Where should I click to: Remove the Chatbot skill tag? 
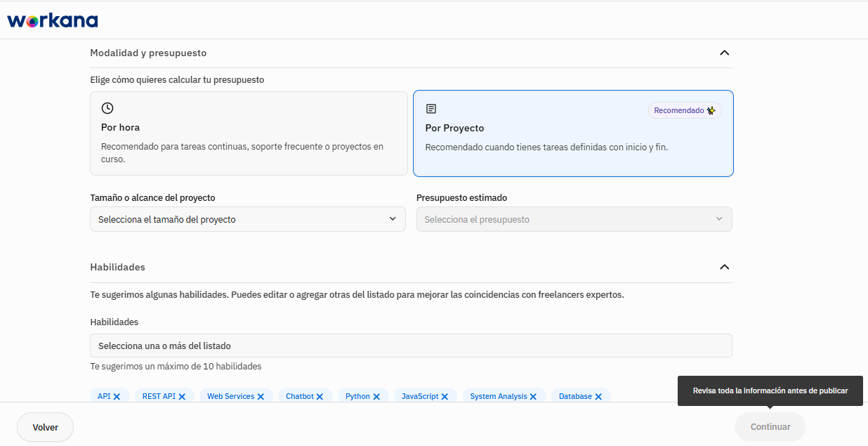[320, 397]
